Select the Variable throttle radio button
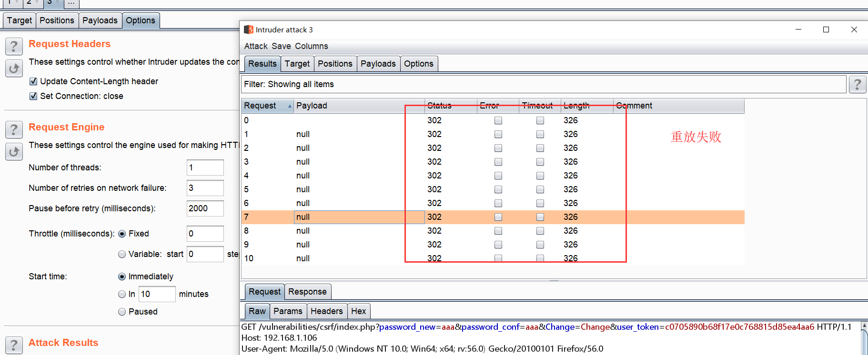The image size is (868, 355). coord(122,254)
